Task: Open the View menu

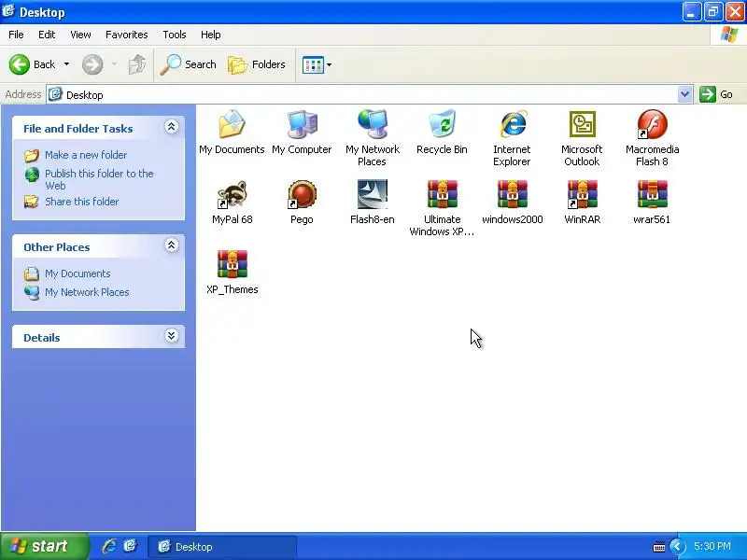Action: pyautogui.click(x=80, y=35)
